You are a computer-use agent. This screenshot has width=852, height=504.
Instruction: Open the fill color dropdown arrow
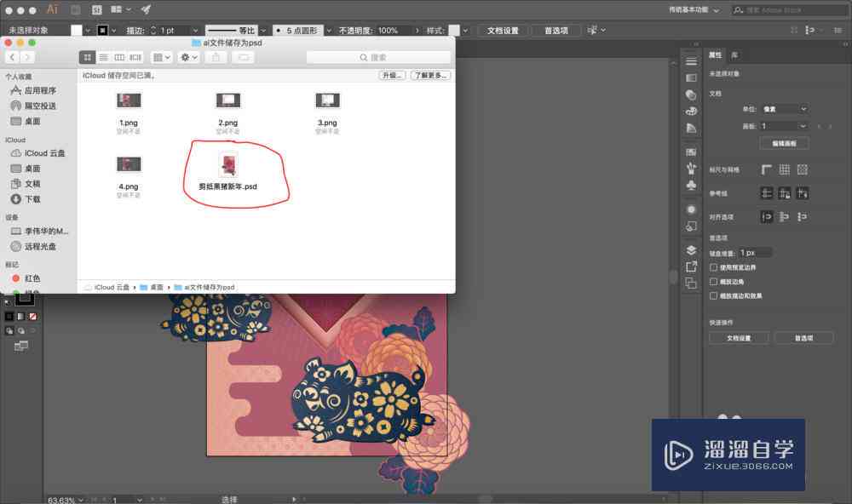(88, 31)
